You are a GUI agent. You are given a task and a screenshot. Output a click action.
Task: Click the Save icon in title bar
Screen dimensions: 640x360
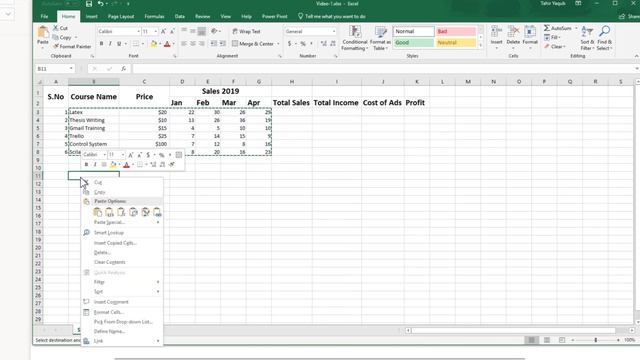(x=89, y=4)
